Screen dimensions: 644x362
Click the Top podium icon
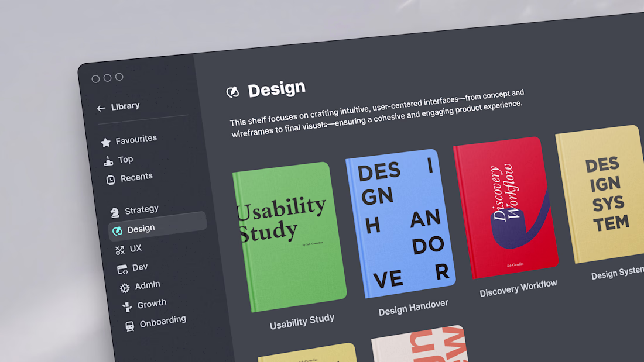click(x=108, y=161)
